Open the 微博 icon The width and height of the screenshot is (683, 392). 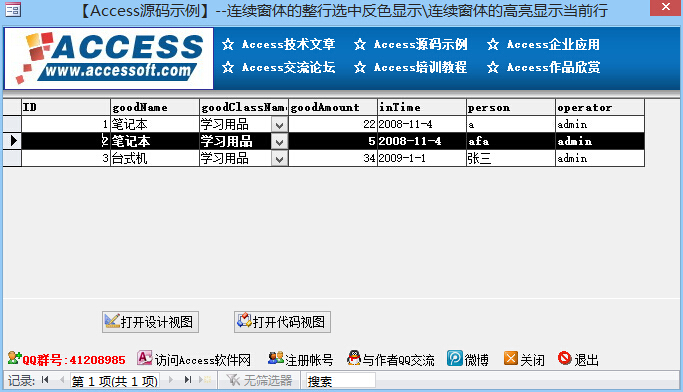tap(455, 358)
